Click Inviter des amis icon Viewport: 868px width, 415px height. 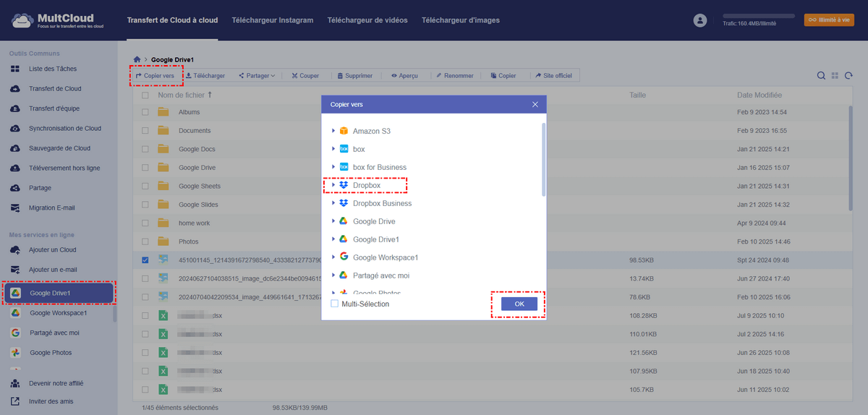click(x=15, y=401)
